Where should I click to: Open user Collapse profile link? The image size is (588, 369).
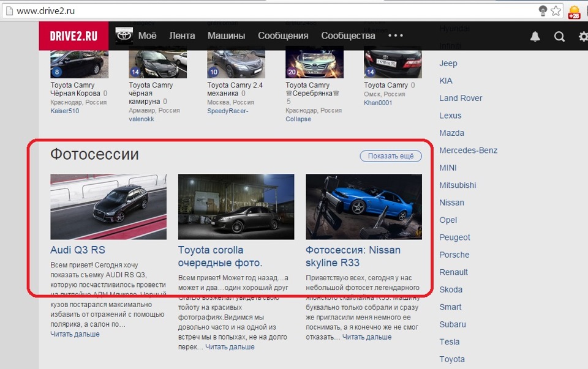298,119
